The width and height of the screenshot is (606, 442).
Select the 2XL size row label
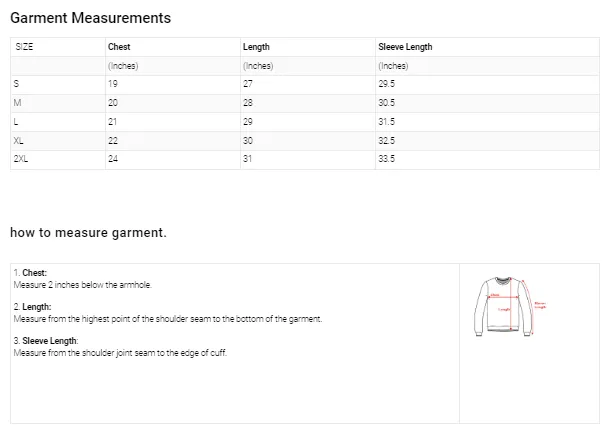point(21,159)
